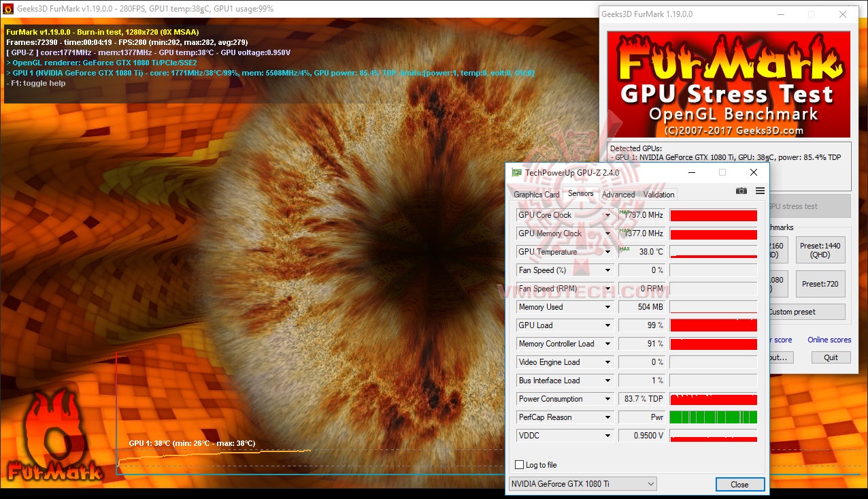Click the 504 MB memory used value
This screenshot has width=868, height=499.
click(641, 307)
